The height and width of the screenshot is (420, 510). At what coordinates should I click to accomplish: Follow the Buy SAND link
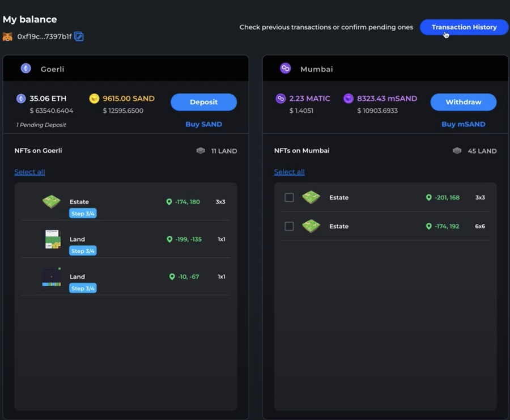pyautogui.click(x=203, y=124)
